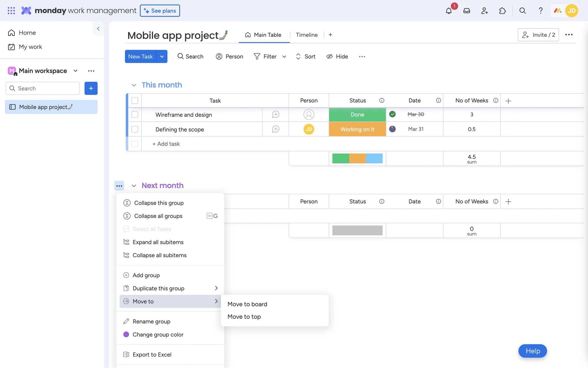Check the Wireframe and design row checkbox

point(135,114)
